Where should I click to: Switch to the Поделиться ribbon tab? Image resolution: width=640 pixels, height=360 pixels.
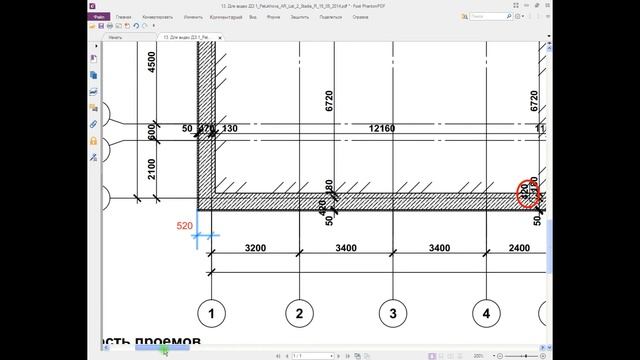point(331,17)
